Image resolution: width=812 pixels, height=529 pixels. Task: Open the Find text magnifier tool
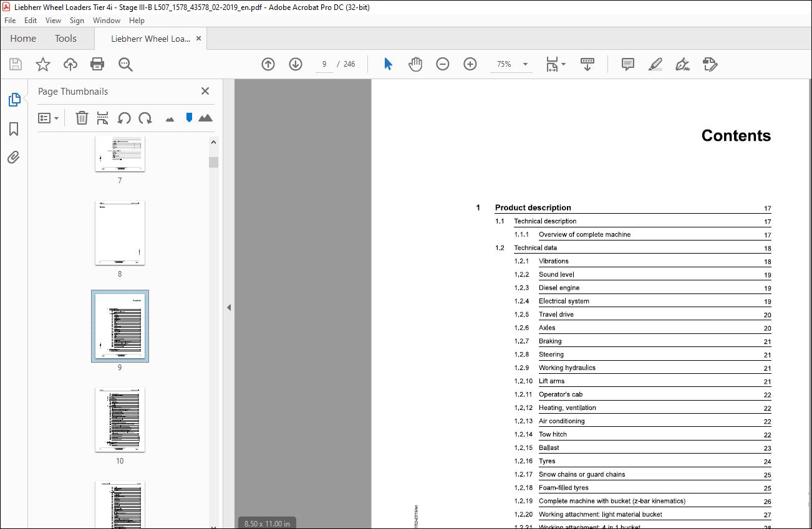[125, 64]
